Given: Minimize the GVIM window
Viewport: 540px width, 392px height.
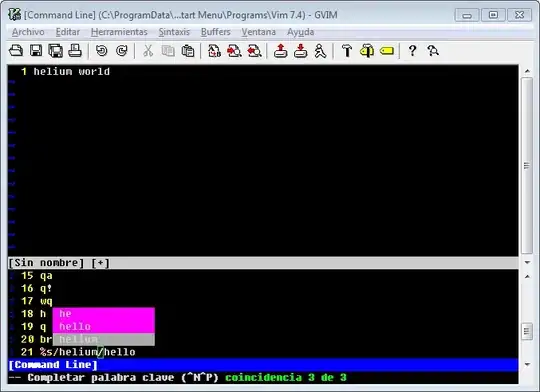Looking at the screenshot, I should 467,15.
